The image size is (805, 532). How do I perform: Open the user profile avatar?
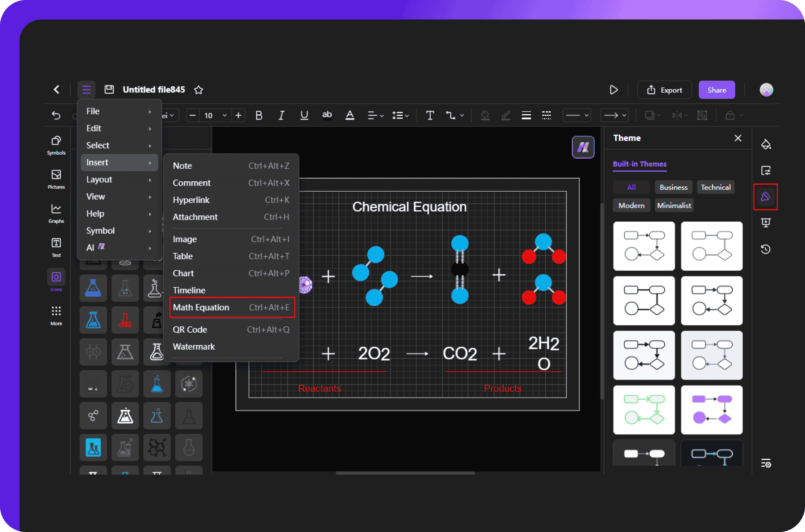766,89
